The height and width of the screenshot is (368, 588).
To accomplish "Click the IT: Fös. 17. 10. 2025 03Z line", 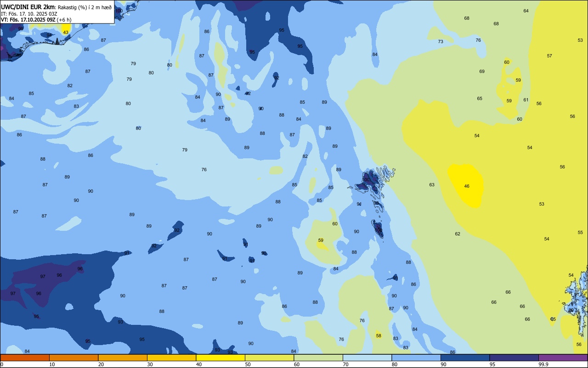I will click(x=28, y=13).
